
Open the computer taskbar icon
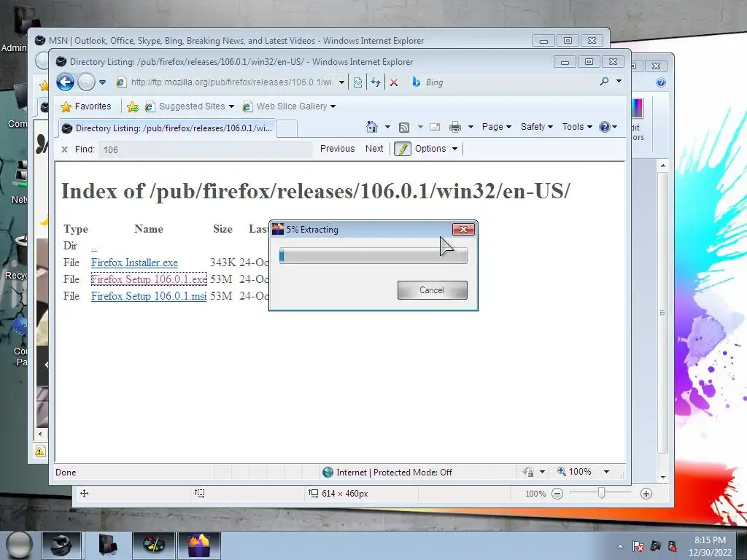pyautogui.click(x=107, y=545)
